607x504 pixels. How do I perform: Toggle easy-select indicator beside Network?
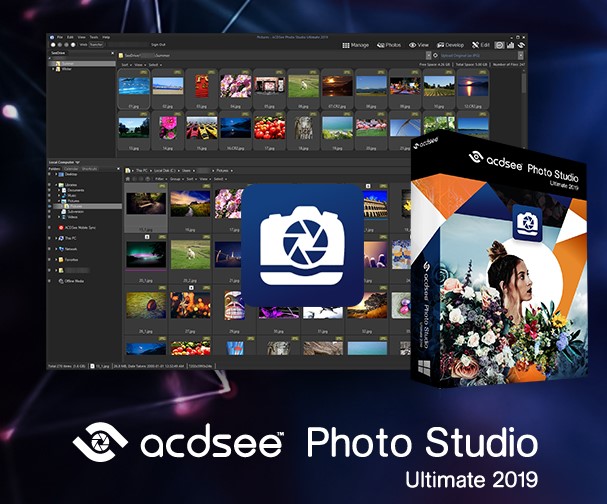click(49, 249)
